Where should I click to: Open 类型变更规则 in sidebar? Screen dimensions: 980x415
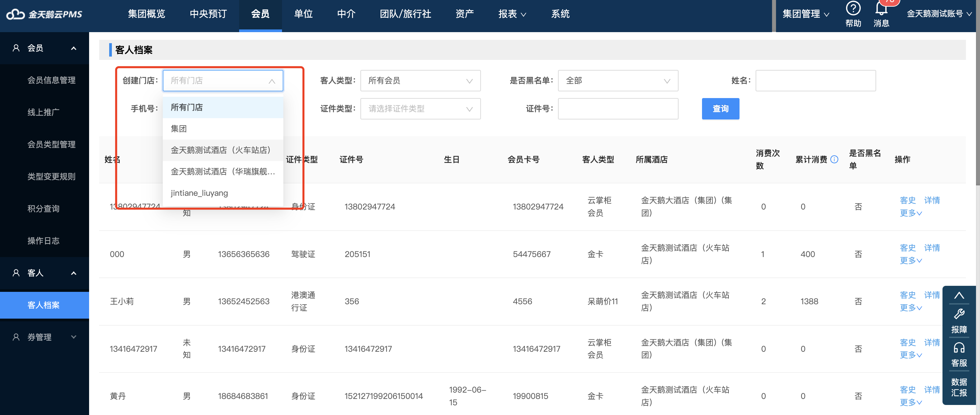click(51, 176)
